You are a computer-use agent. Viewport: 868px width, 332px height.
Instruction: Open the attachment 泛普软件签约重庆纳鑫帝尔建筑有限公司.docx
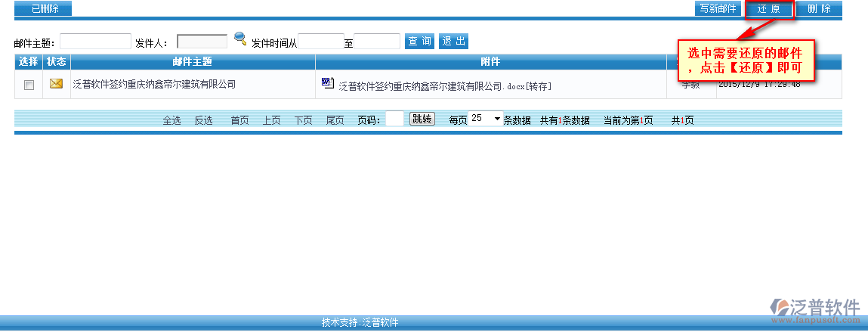pos(431,86)
